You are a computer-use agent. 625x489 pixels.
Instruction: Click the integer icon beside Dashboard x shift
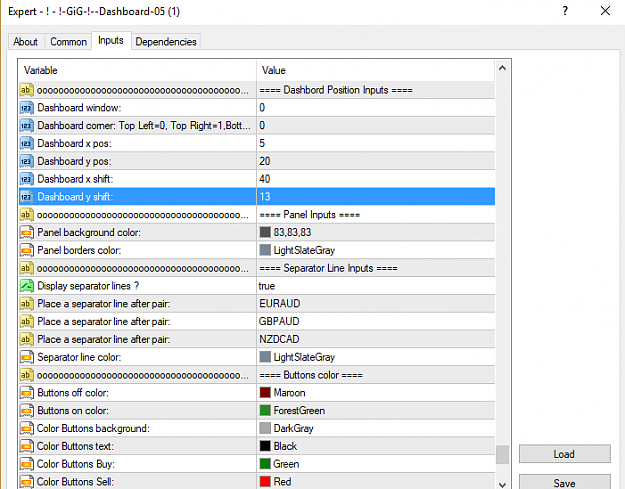(x=26, y=179)
